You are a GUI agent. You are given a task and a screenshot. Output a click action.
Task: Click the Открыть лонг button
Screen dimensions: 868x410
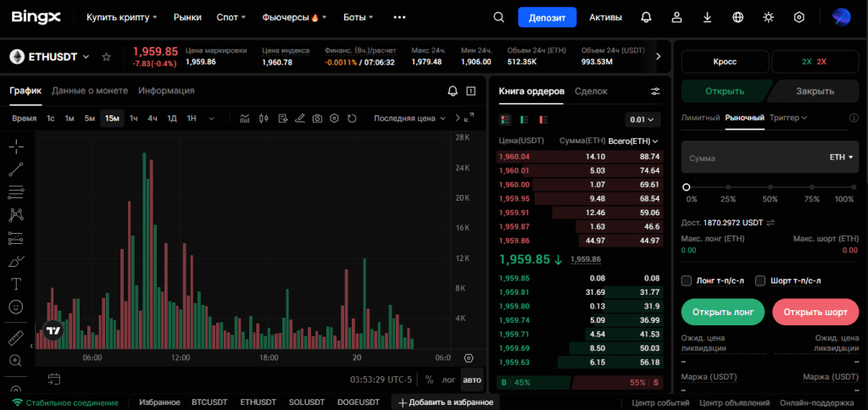pyautogui.click(x=722, y=312)
